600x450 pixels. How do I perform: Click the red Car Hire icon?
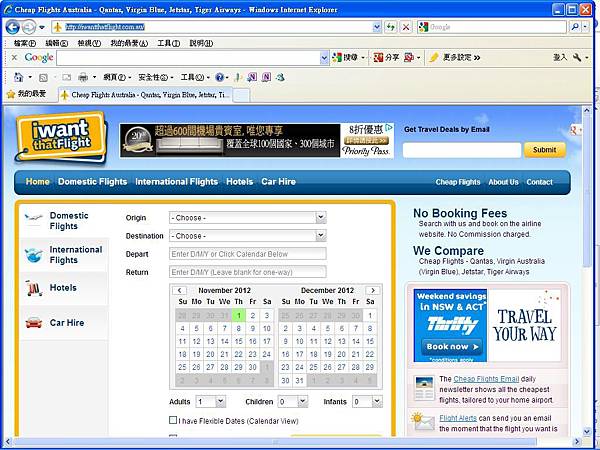(34, 323)
